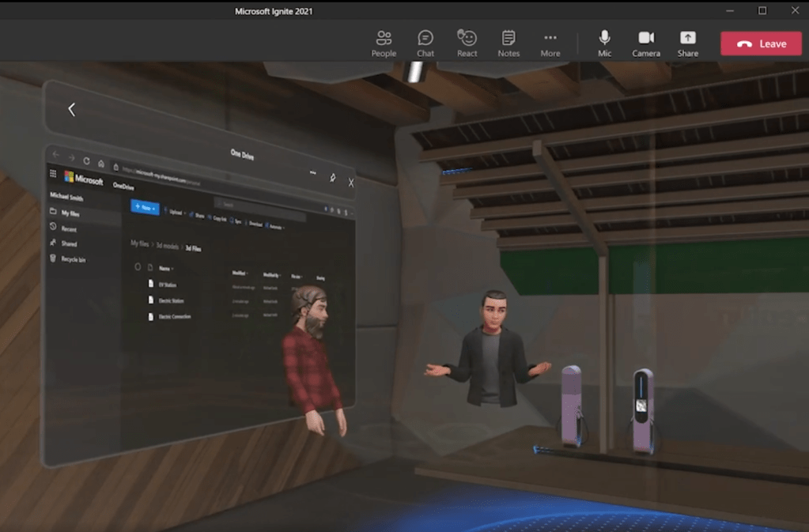The image size is (809, 532).
Task: Check the select-all files circle
Action: (138, 266)
